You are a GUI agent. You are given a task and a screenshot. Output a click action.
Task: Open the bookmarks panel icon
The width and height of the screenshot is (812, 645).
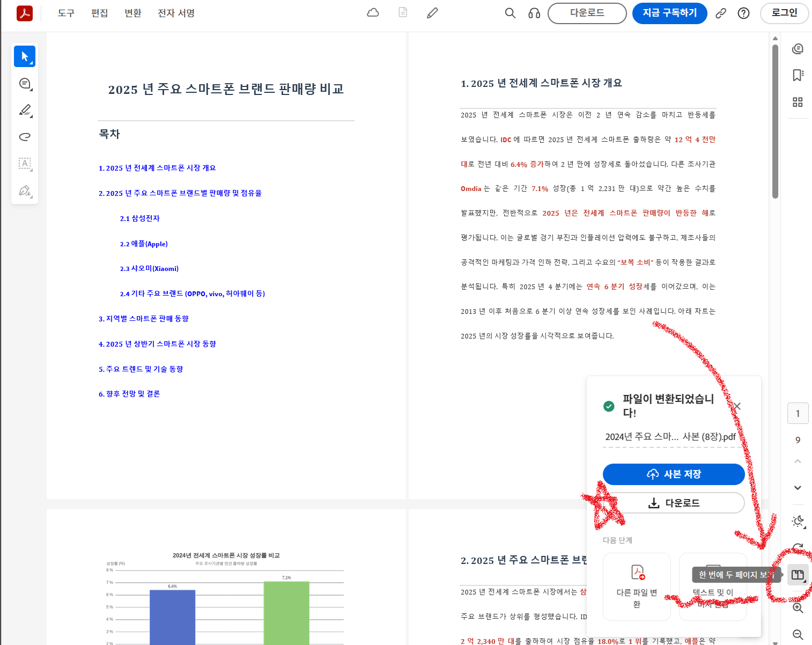tap(798, 75)
